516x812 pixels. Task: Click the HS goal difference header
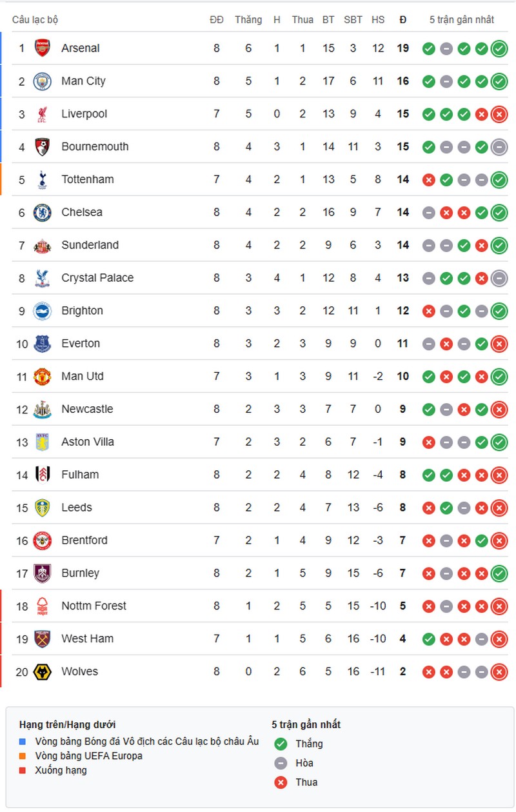[x=378, y=20]
